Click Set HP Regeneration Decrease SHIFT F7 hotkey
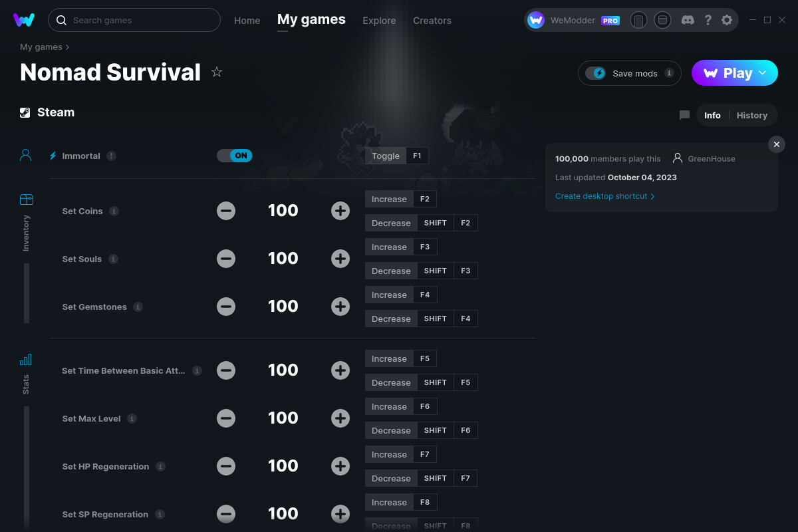Image resolution: width=798 pixels, height=532 pixels. 422,478
